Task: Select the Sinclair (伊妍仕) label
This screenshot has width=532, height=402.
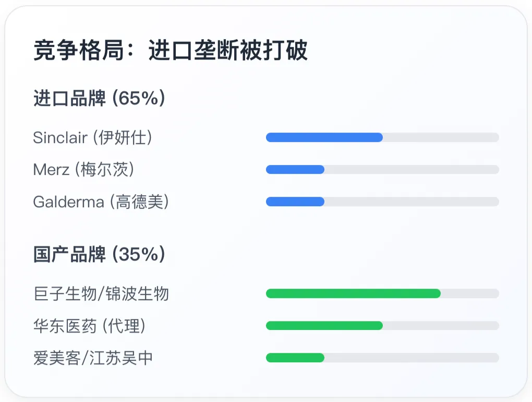Action: (x=92, y=137)
